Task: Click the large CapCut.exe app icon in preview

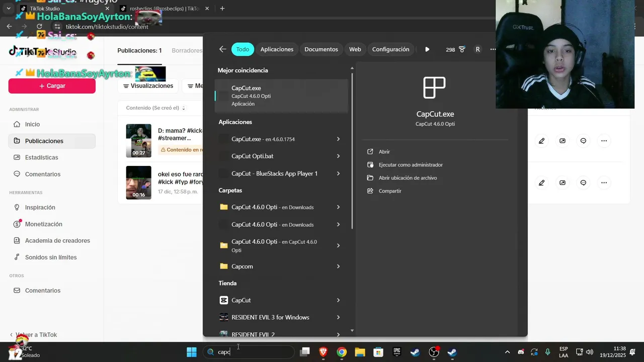Action: (x=435, y=87)
